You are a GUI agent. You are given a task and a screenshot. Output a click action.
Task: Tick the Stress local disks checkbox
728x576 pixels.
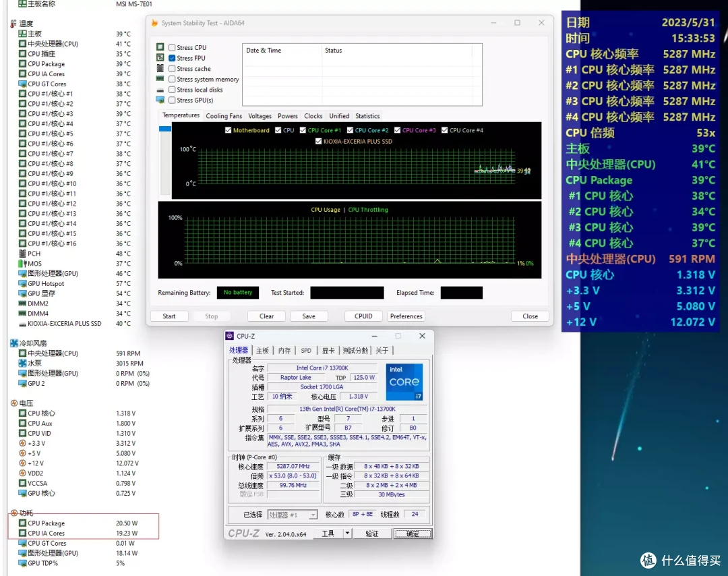tap(172, 90)
